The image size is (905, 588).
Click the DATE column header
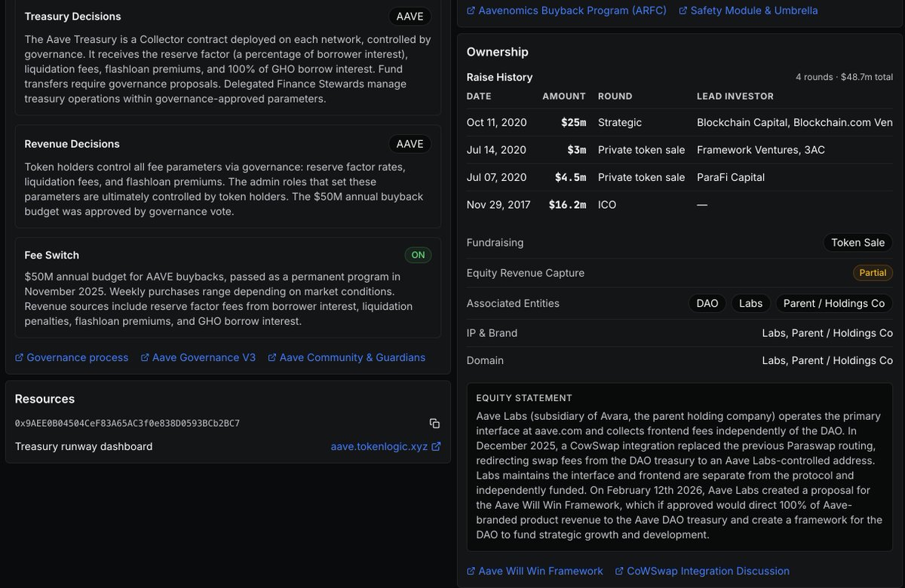(479, 96)
